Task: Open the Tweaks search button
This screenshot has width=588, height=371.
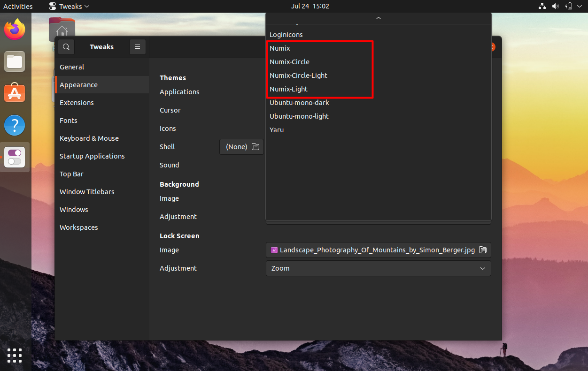Action: click(66, 47)
